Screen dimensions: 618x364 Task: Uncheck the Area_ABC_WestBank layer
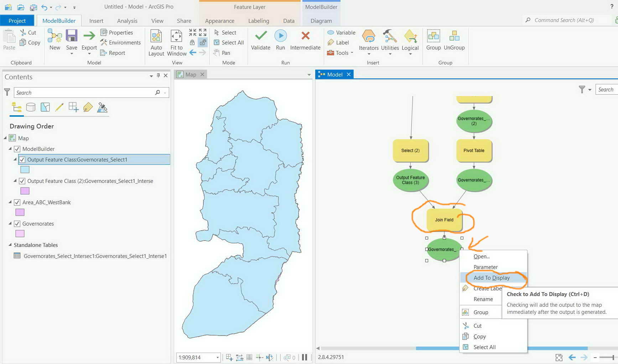click(17, 202)
